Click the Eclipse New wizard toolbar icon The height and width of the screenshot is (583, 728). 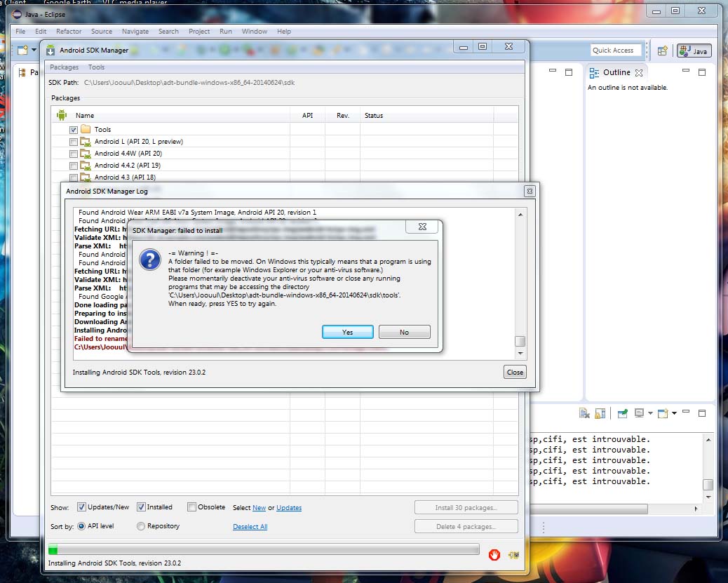tap(22, 50)
